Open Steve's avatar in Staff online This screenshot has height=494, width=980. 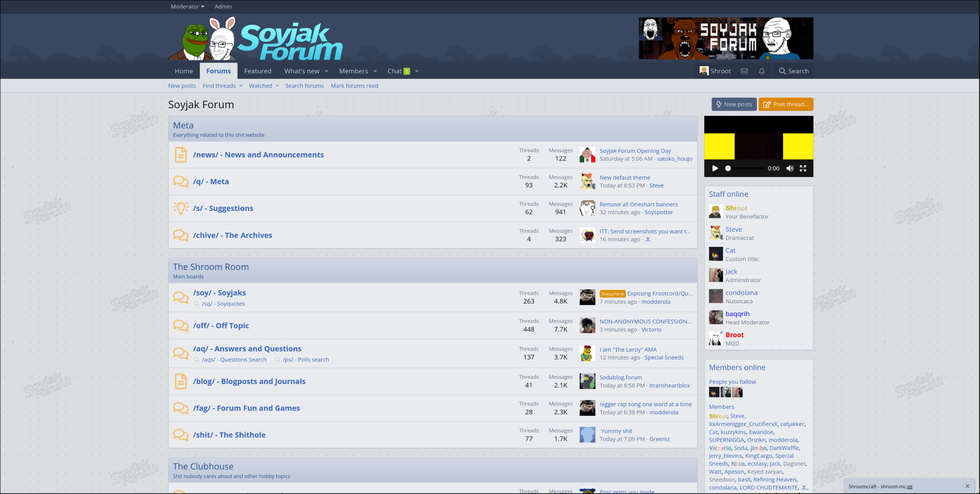pos(716,233)
